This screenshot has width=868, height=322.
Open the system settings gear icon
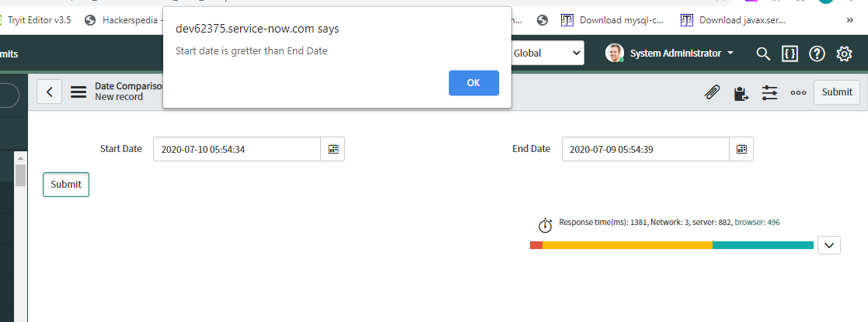[x=844, y=54]
